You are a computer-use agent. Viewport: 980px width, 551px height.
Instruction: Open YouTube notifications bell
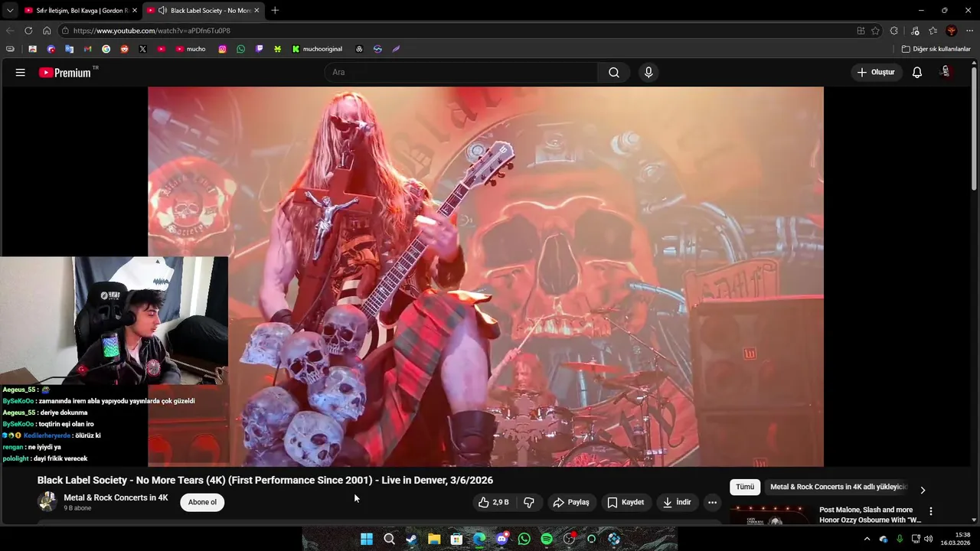click(916, 72)
